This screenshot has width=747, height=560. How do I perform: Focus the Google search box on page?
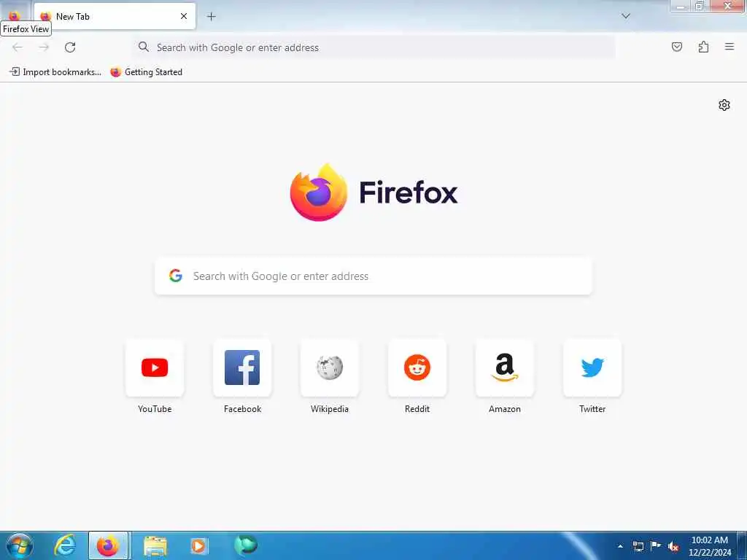373,276
